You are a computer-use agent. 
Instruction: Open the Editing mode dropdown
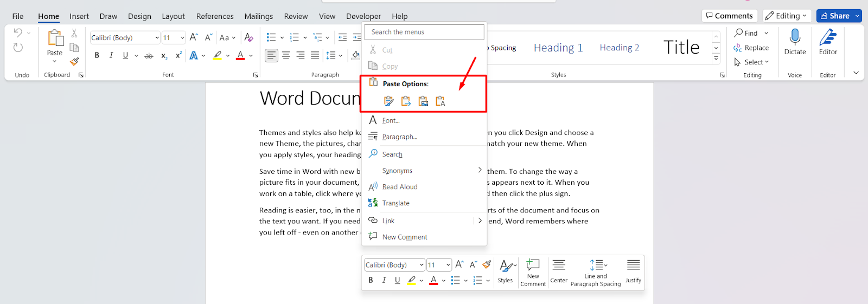(787, 16)
